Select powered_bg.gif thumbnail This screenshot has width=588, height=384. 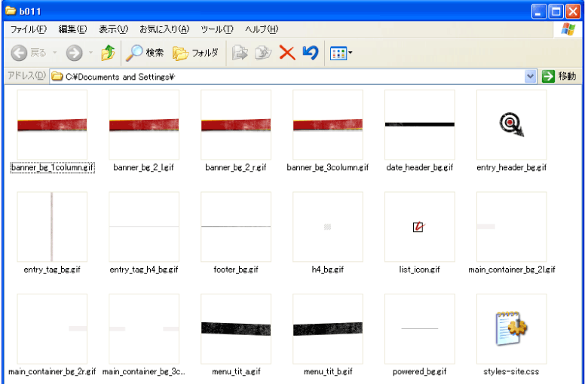point(420,328)
